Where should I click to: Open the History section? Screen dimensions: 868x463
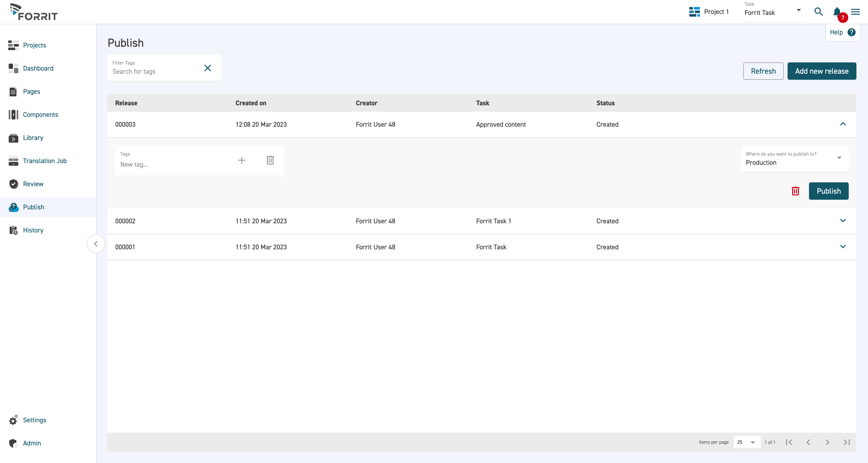[33, 230]
